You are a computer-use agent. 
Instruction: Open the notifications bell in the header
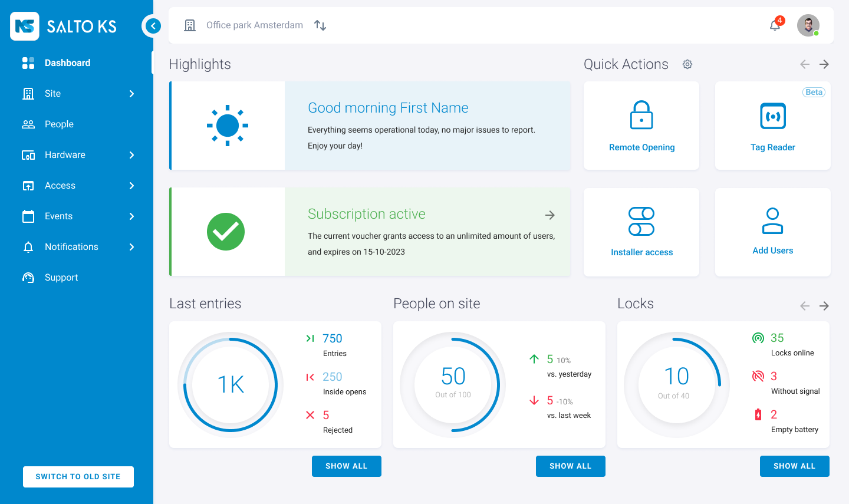point(775,25)
